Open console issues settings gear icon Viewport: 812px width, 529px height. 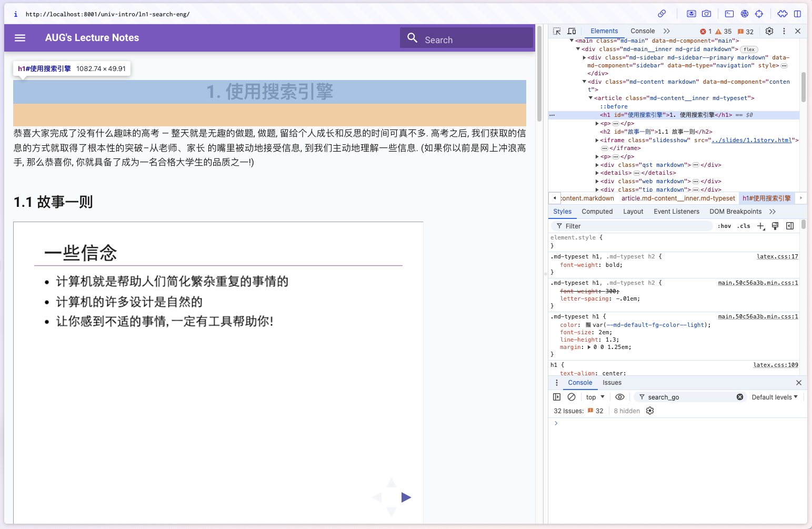coord(650,411)
